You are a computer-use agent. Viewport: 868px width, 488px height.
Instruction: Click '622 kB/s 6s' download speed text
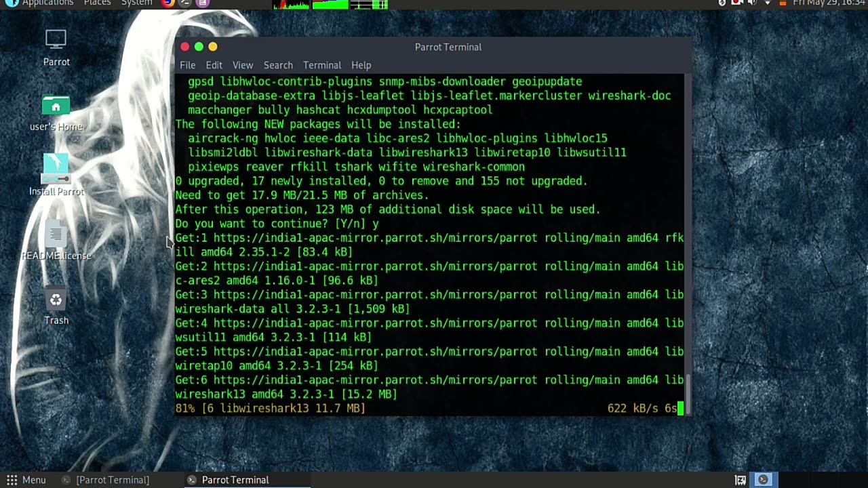click(642, 408)
